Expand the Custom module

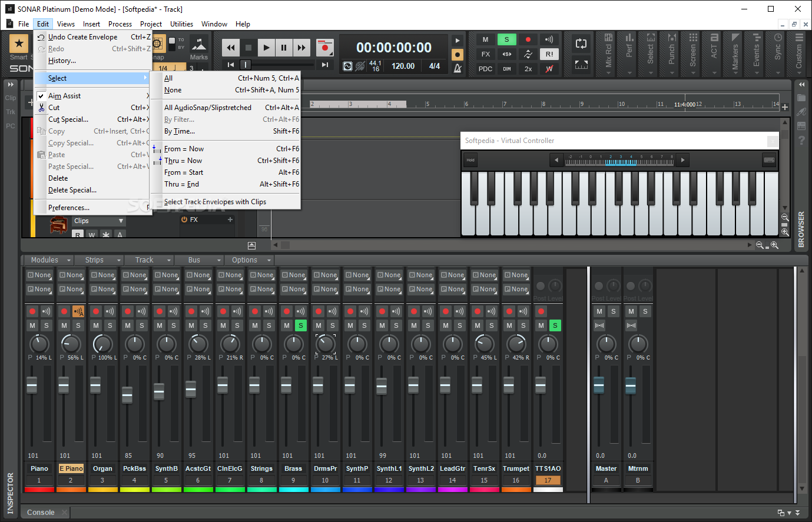[x=798, y=54]
